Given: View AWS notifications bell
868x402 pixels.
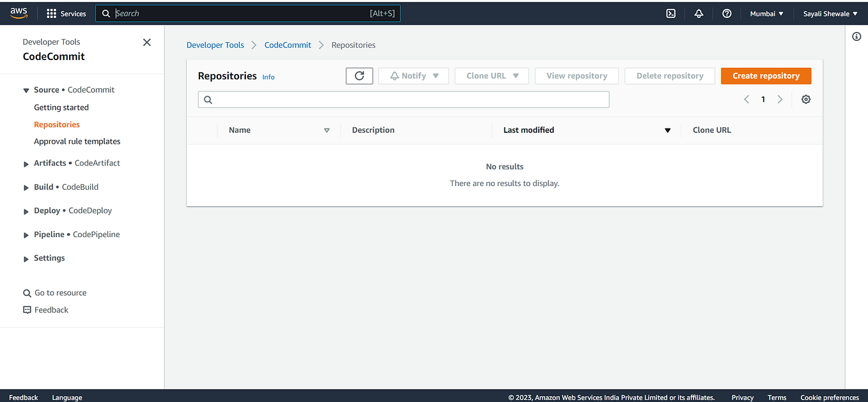Looking at the screenshot, I should coord(699,12).
